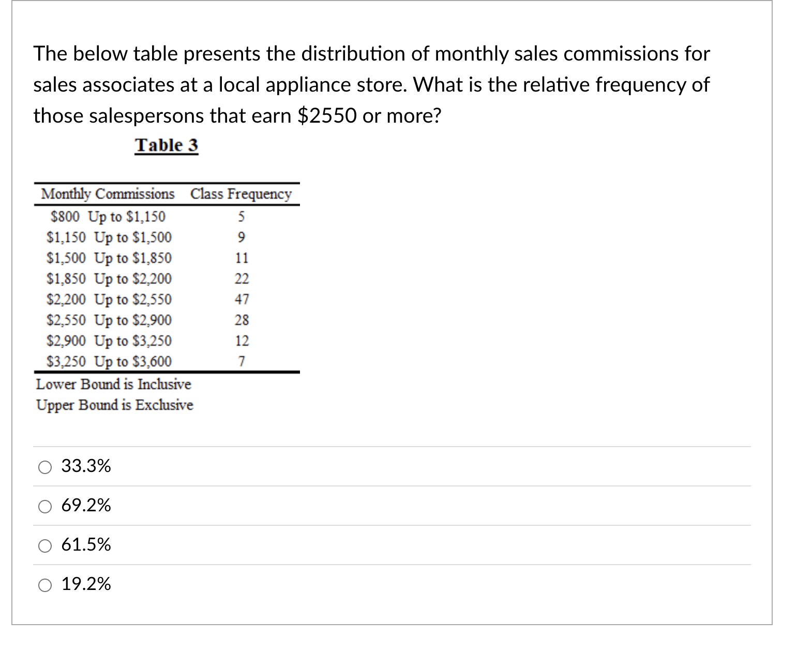The width and height of the screenshot is (812, 650).
Task: Select the 61.5% answer option
Action: (46, 545)
